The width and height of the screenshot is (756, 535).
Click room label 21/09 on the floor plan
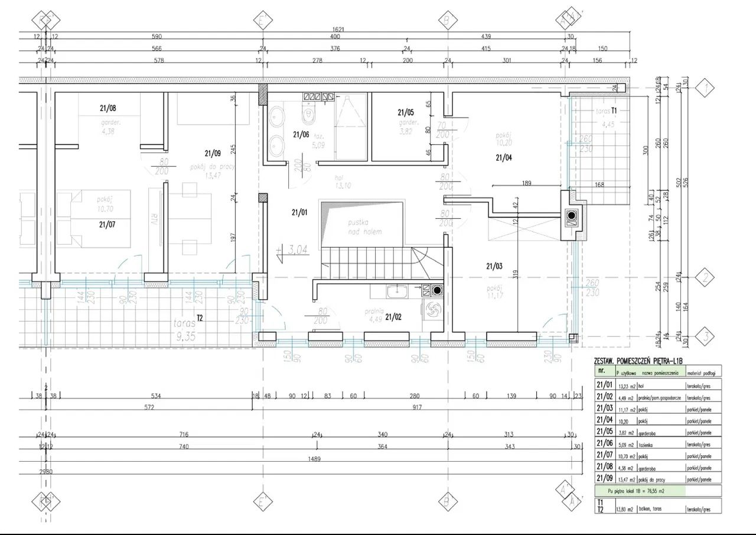coord(212,153)
